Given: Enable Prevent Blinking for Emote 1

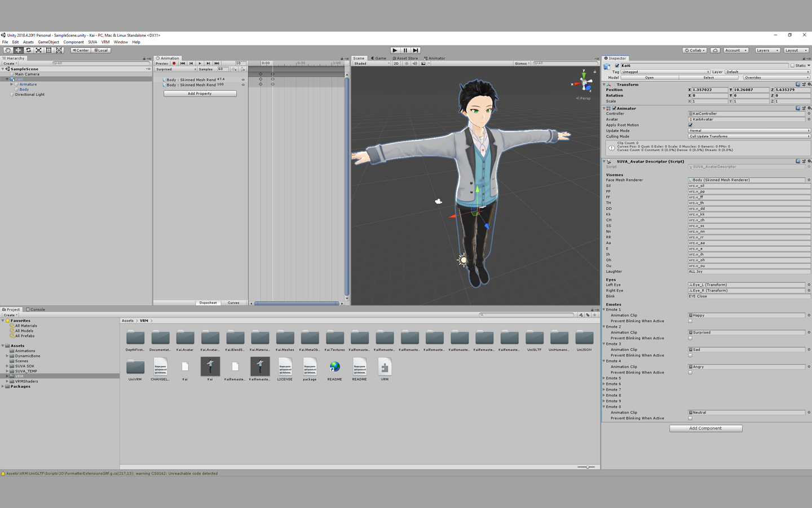Looking at the screenshot, I should tap(690, 321).
